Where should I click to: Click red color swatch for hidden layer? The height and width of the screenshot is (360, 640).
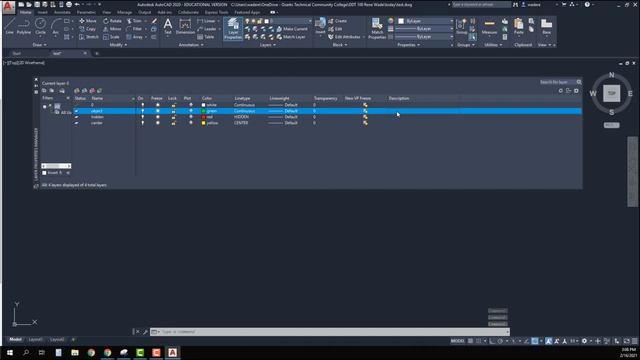coord(203,117)
